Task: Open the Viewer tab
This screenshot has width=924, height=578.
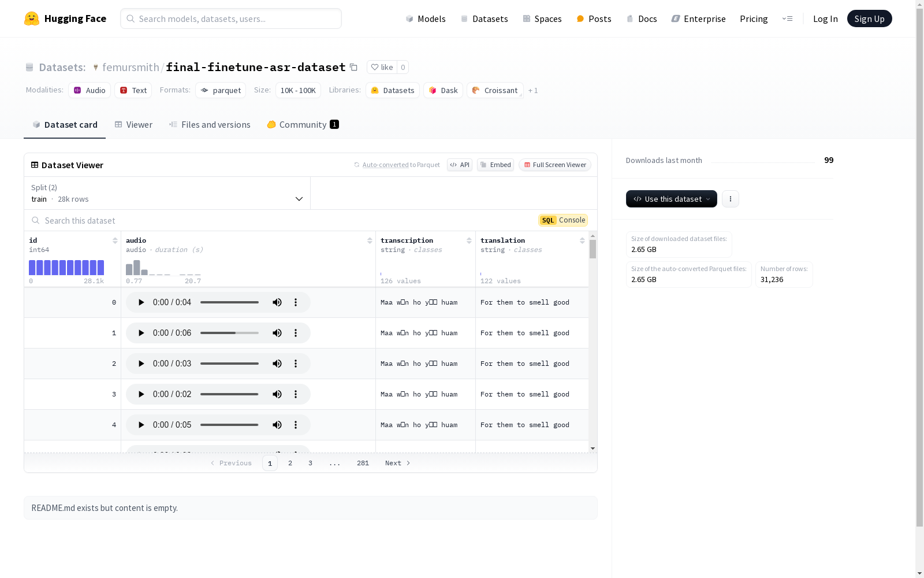Action: [133, 125]
